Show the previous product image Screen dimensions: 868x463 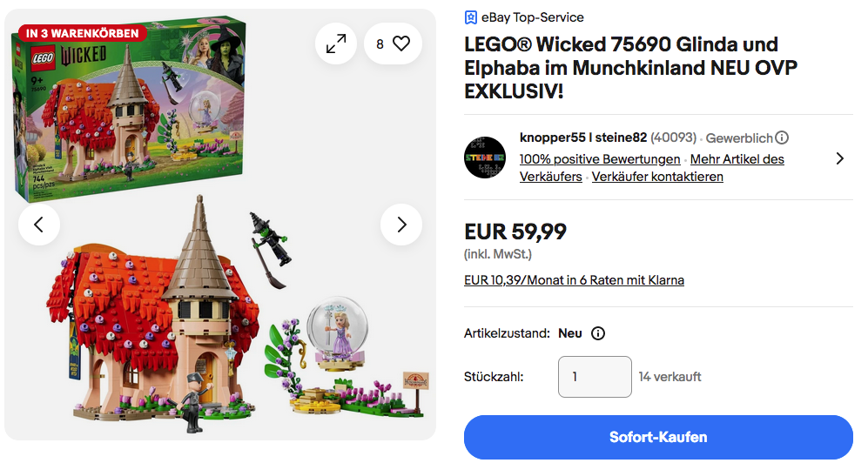click(39, 225)
